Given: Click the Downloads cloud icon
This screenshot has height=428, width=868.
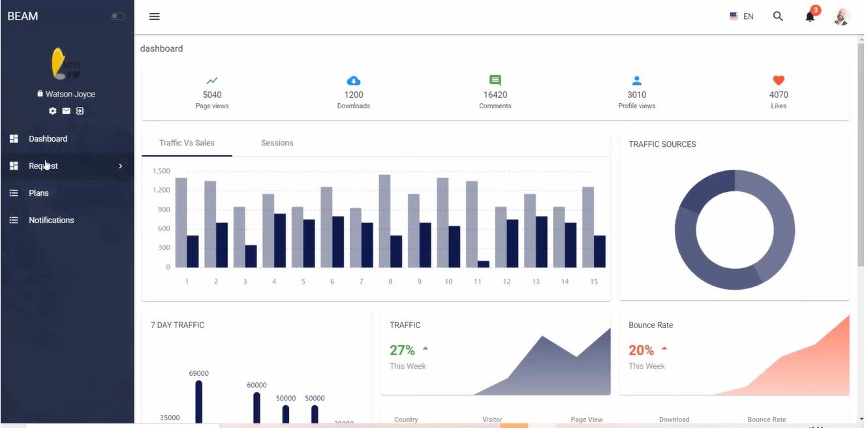Looking at the screenshot, I should pos(354,81).
